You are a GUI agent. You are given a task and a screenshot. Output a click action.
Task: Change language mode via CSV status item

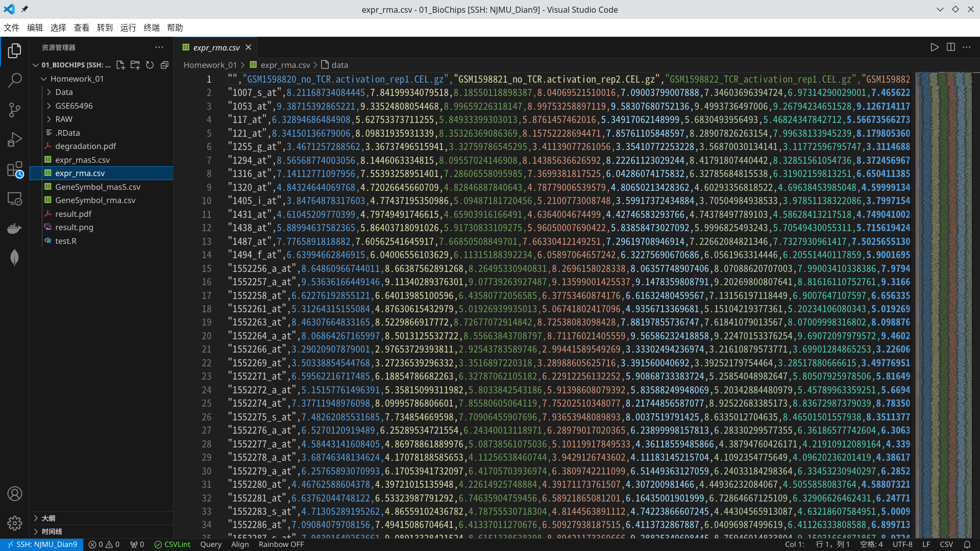click(x=946, y=544)
